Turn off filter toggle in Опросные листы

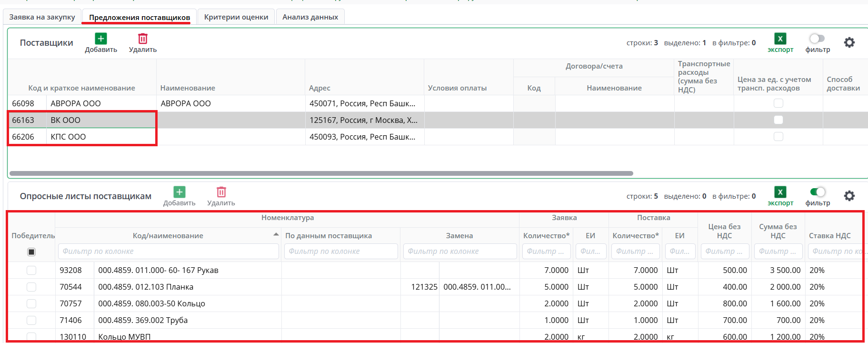point(817,192)
